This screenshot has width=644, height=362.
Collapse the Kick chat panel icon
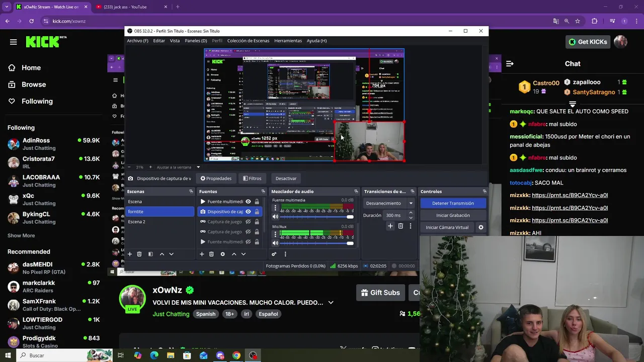pyautogui.click(x=510, y=64)
